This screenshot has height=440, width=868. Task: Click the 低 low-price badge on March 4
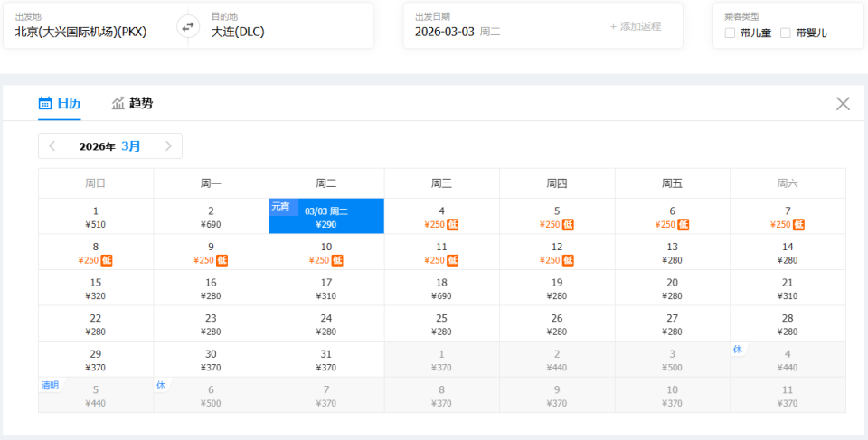(x=453, y=225)
